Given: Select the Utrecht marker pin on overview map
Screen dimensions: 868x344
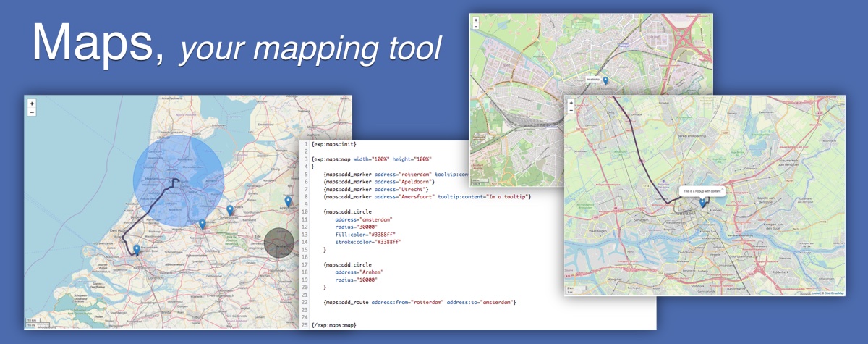Looking at the screenshot, I should 203,224.
